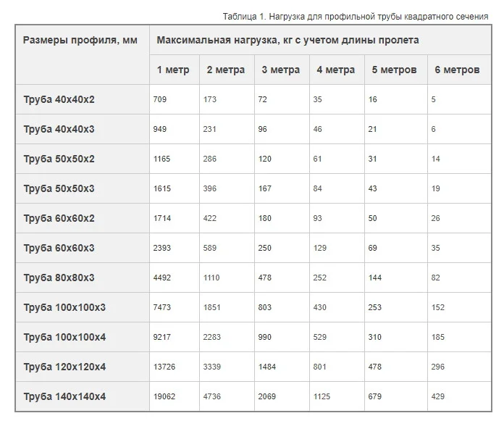Click the '6 метров' column header

click(x=457, y=70)
